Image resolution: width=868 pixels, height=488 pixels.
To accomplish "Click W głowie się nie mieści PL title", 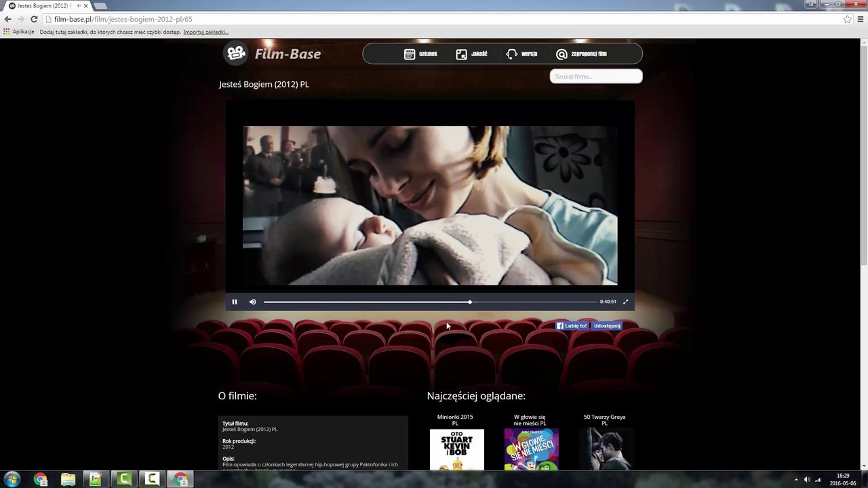I will point(530,420).
